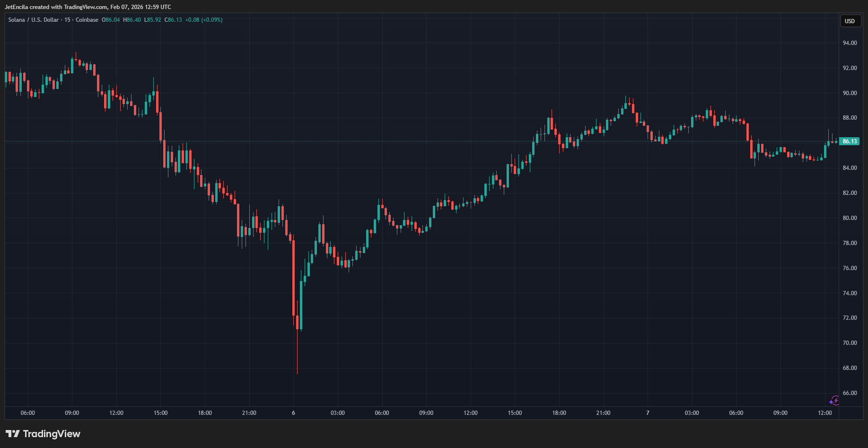Click the Coinbase exchange label in legend
Viewport: 868px width, 448px height.
tap(87, 20)
